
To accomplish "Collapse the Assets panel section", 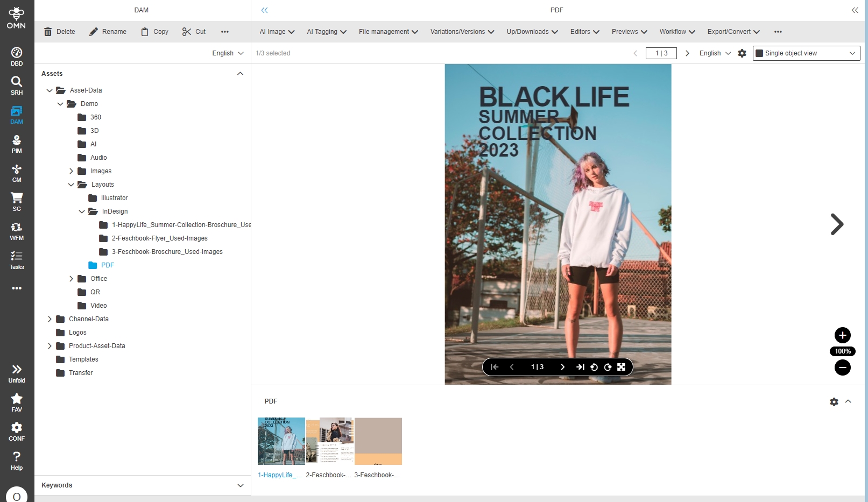I will tap(240, 74).
